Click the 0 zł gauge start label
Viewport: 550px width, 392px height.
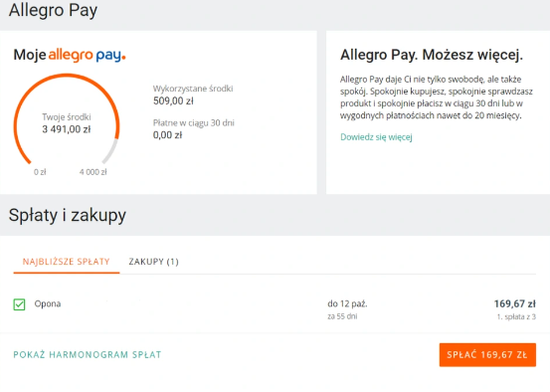(x=40, y=172)
